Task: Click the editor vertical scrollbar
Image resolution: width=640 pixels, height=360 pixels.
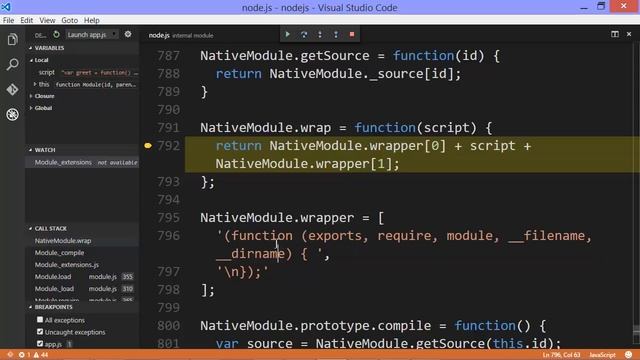Action: click(636, 196)
